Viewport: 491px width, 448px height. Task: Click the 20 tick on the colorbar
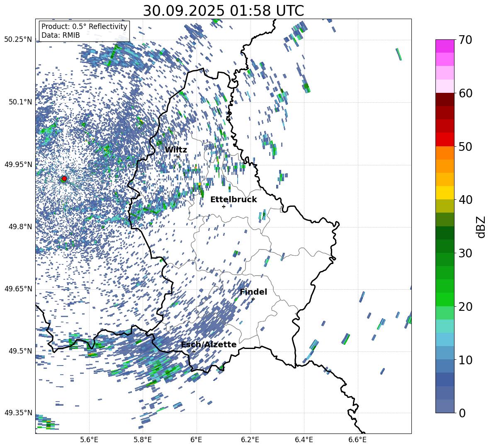[465, 306]
